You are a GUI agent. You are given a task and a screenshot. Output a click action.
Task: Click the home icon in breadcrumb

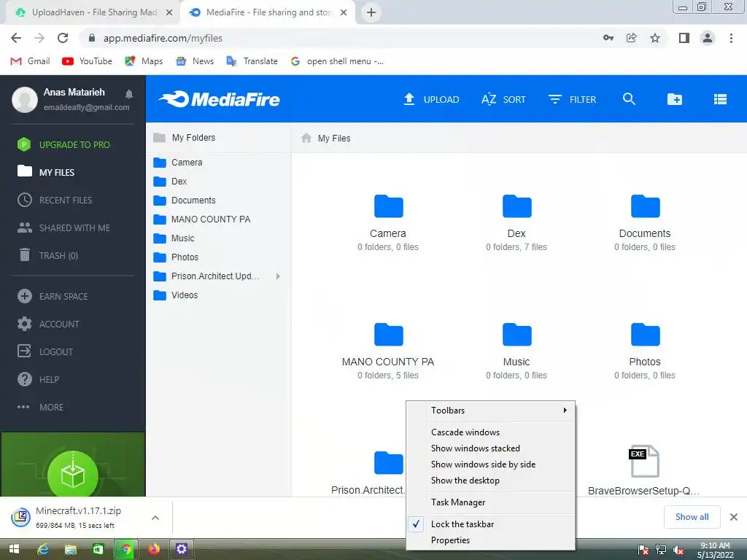click(x=306, y=138)
